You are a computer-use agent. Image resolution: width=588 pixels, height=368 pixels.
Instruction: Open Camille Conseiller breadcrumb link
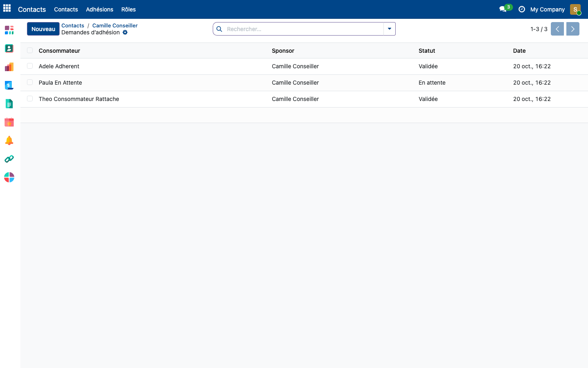click(x=115, y=25)
